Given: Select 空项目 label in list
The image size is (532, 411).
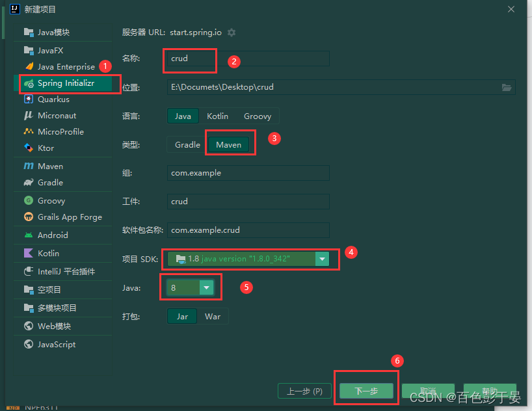Looking at the screenshot, I should point(49,290).
